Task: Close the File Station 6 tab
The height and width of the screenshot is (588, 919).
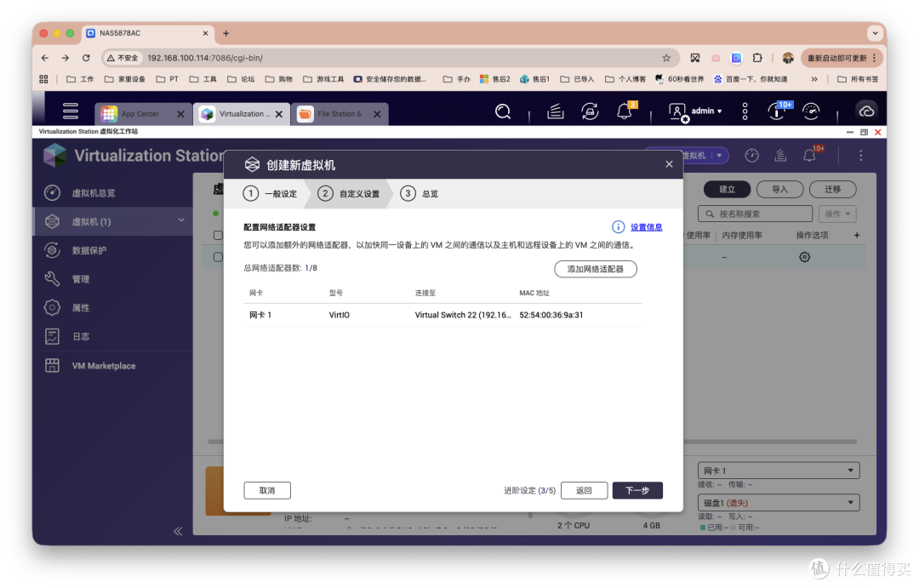Action: pos(378,114)
